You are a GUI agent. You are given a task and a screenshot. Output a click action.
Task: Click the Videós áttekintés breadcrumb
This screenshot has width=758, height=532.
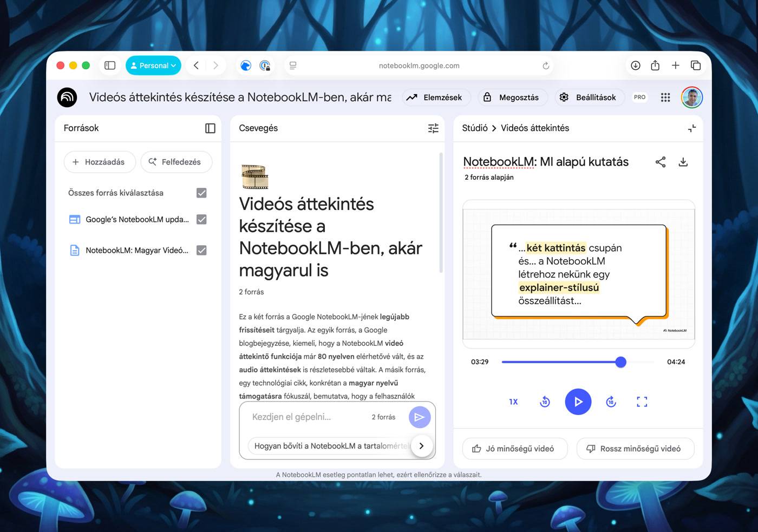pyautogui.click(x=535, y=128)
